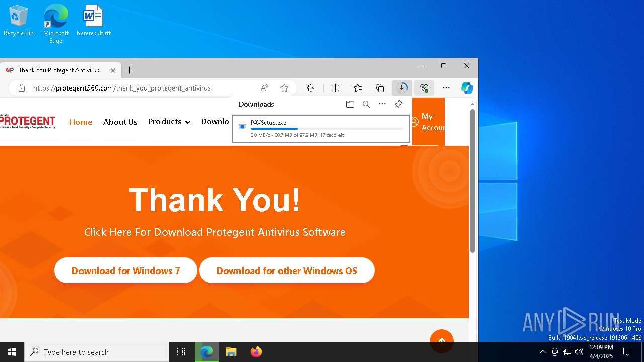Expand Products dropdown menu
The image size is (644, 362).
point(169,122)
